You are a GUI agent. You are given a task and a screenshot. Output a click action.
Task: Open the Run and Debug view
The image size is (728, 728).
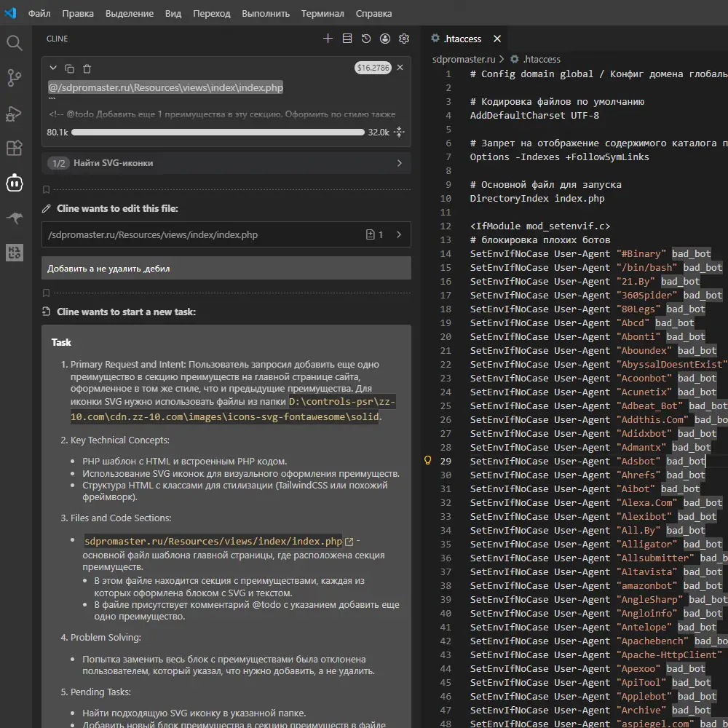pyautogui.click(x=15, y=113)
